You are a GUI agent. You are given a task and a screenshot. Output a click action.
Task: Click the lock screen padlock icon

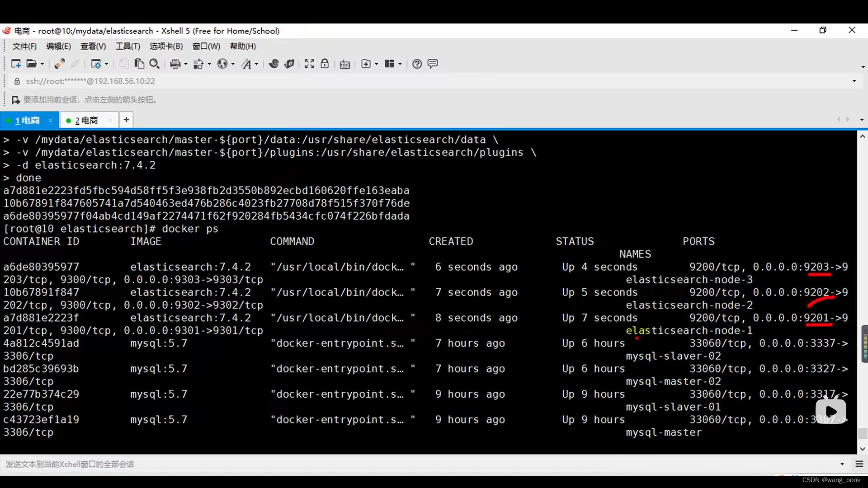pyautogui.click(x=325, y=64)
